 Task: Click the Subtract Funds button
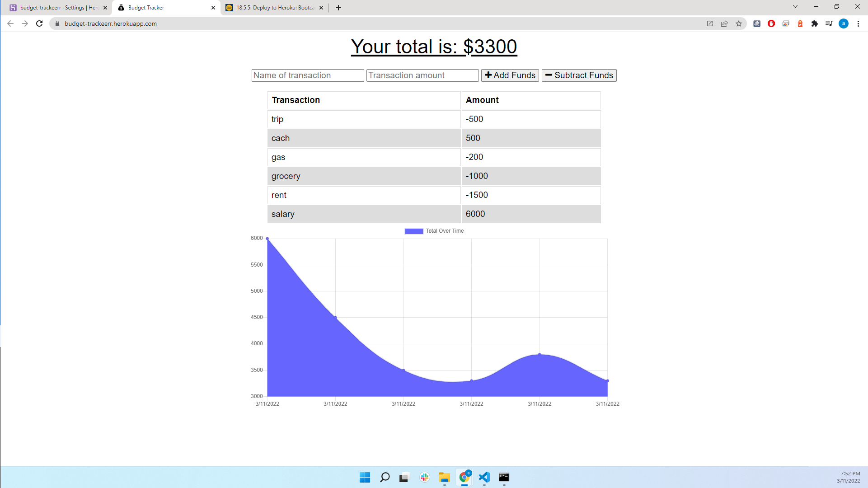tap(579, 75)
